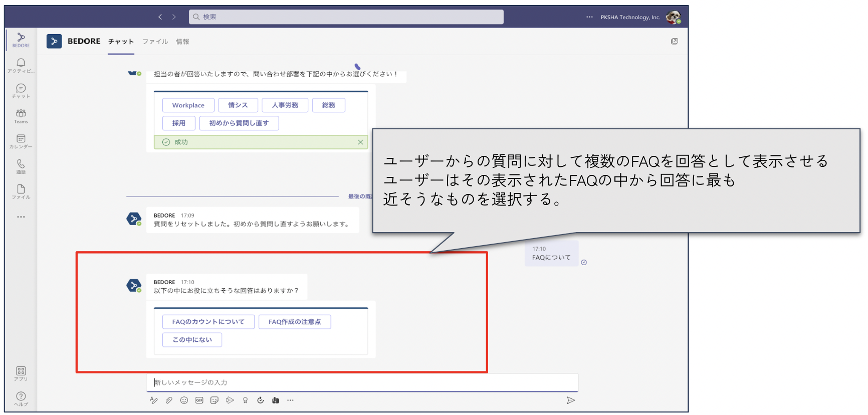Select the FAQ作成の注意点 answer
868x415 pixels.
click(x=295, y=322)
